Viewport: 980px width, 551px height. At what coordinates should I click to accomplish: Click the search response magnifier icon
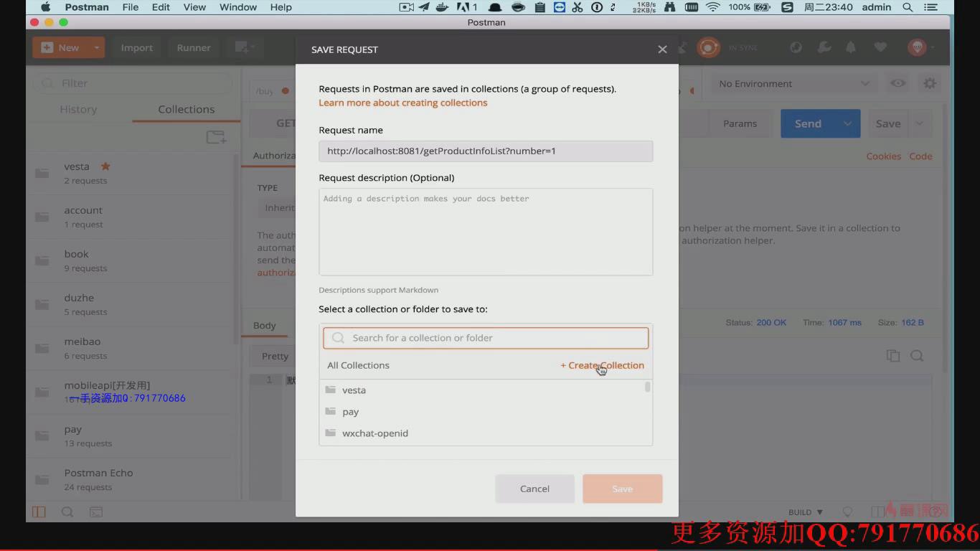pyautogui.click(x=917, y=356)
